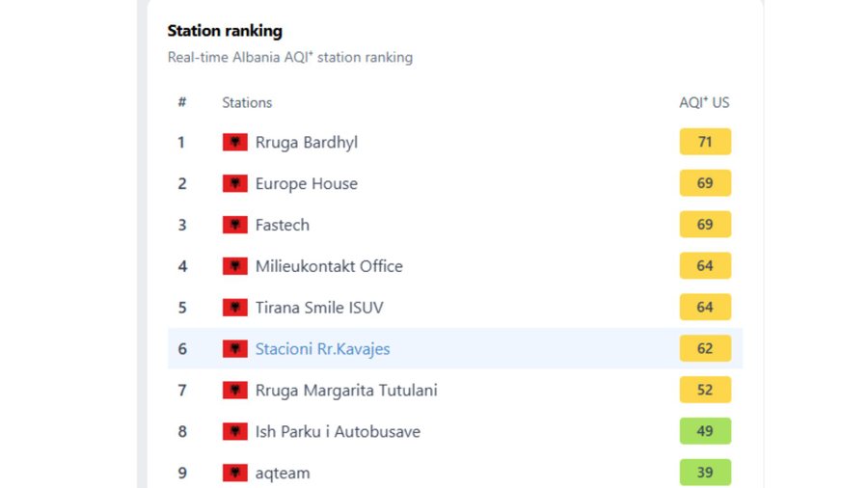Click the Albania flag beside Rruga Bardhyl

(x=234, y=143)
